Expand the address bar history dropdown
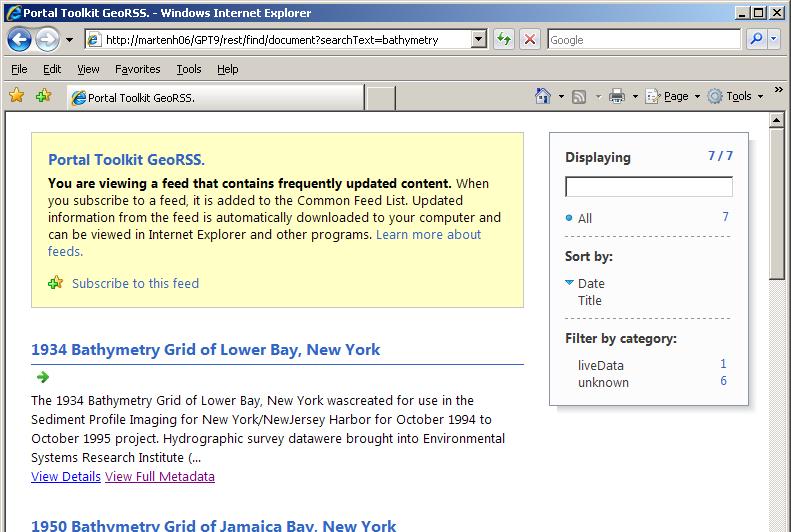Viewport: 791px width, 532px height. click(x=479, y=39)
